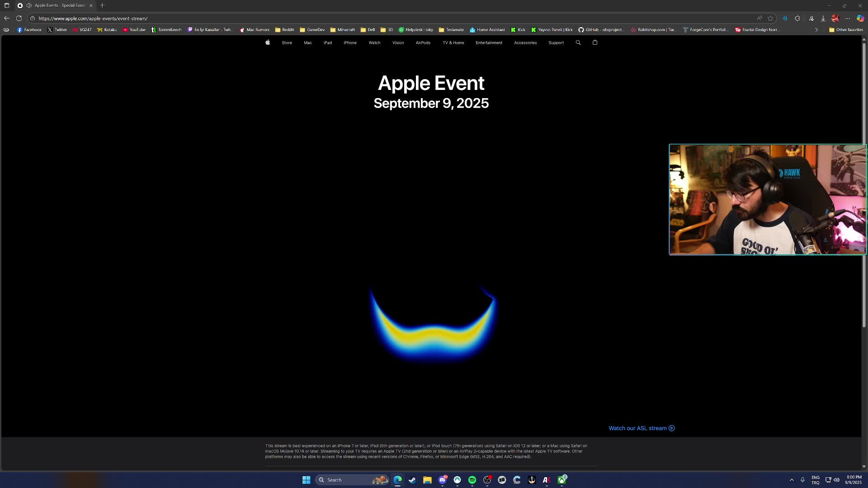868x488 pixels.
Task: Open TorrentLeech bookmark
Action: [166, 30]
